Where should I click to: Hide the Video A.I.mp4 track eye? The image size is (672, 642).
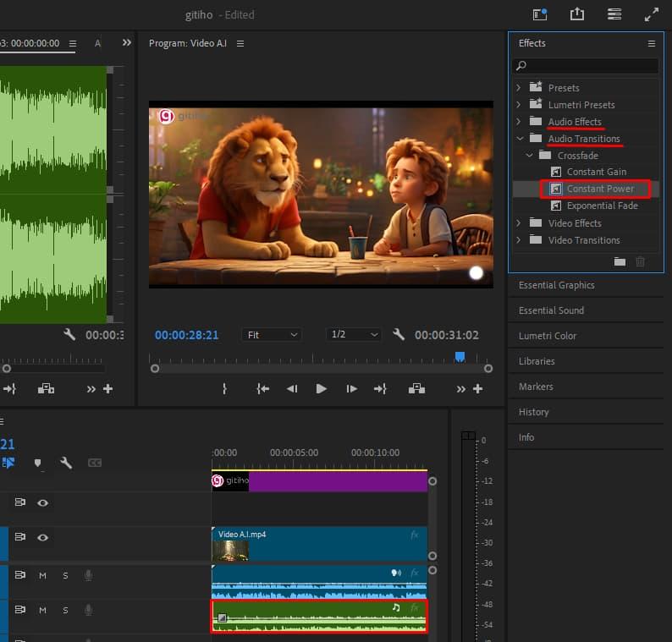tap(42, 537)
